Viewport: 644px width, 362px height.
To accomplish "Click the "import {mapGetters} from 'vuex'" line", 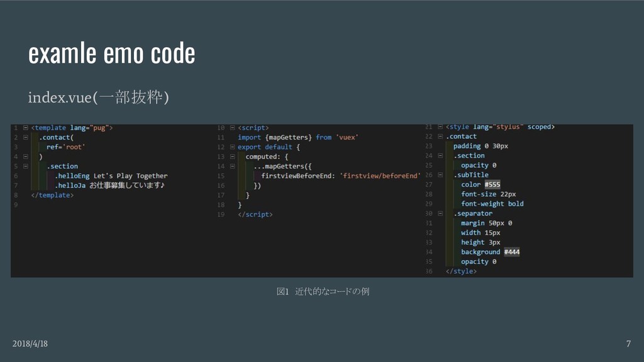I will (297, 137).
